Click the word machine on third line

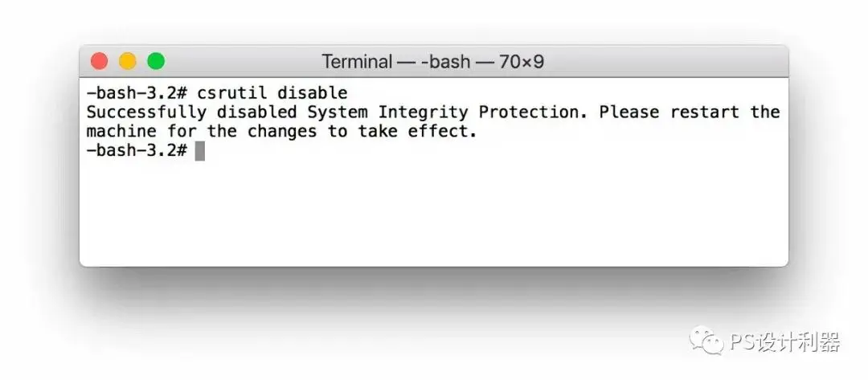point(122,132)
